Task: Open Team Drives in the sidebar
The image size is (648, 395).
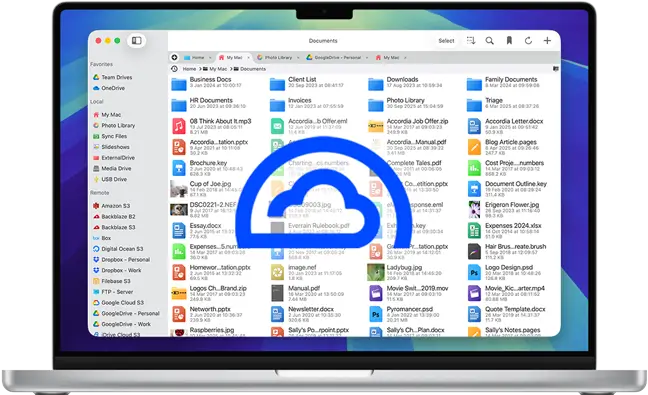Action: (112, 77)
